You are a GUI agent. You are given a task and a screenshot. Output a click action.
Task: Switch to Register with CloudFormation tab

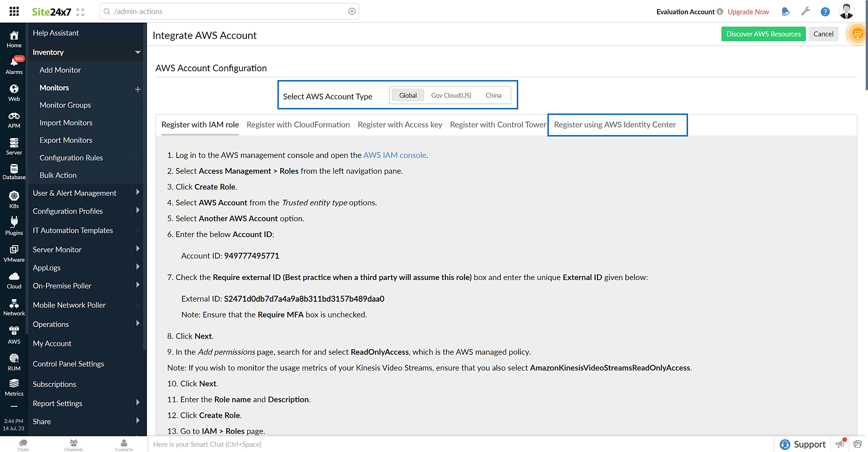pyautogui.click(x=298, y=125)
